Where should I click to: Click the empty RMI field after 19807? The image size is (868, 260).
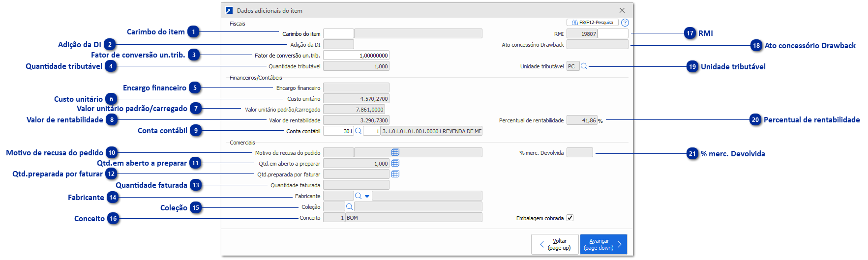point(613,33)
